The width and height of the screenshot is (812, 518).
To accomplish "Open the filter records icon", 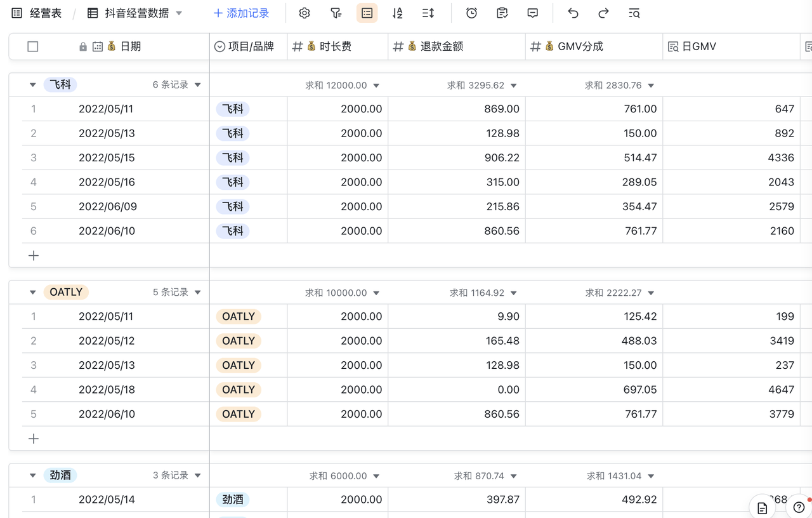I will 336,13.
